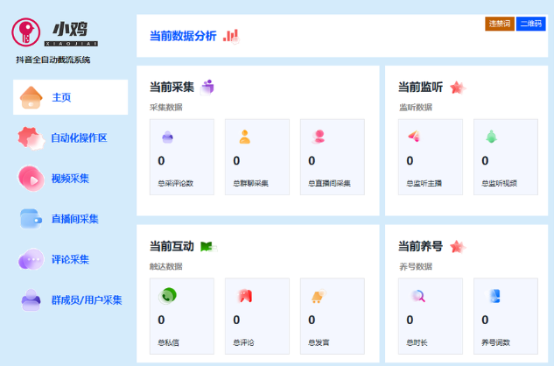Click the red gear icon for 自动化操作区
This screenshot has width=554, height=366.
coord(31,138)
